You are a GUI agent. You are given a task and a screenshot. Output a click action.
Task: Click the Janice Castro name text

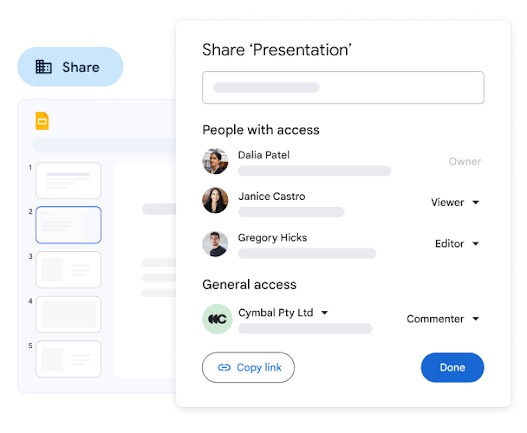coord(272,196)
